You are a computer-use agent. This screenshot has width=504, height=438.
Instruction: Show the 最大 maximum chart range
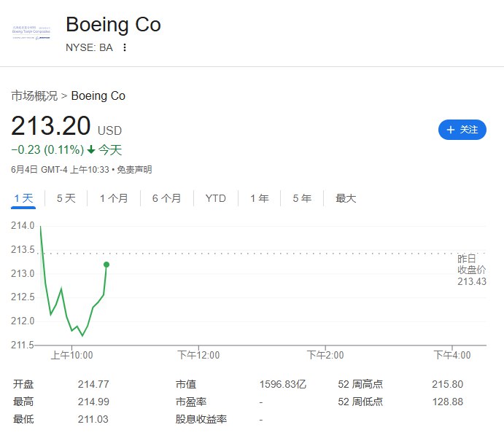pyautogui.click(x=346, y=198)
